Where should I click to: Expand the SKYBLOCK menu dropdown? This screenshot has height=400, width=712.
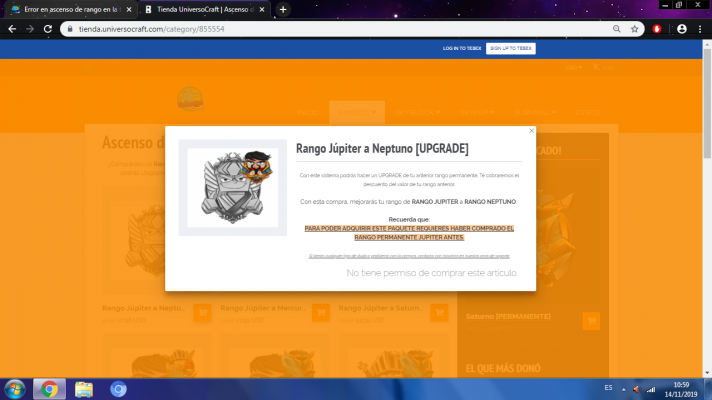point(418,112)
